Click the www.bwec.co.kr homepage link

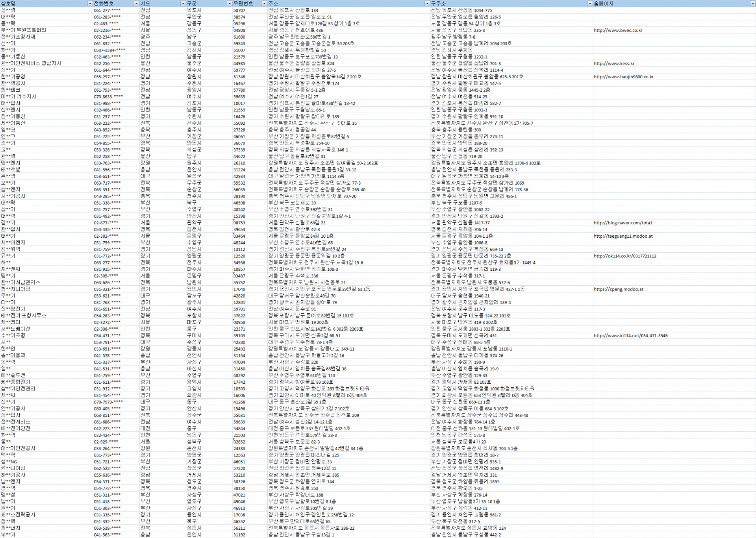coord(618,30)
